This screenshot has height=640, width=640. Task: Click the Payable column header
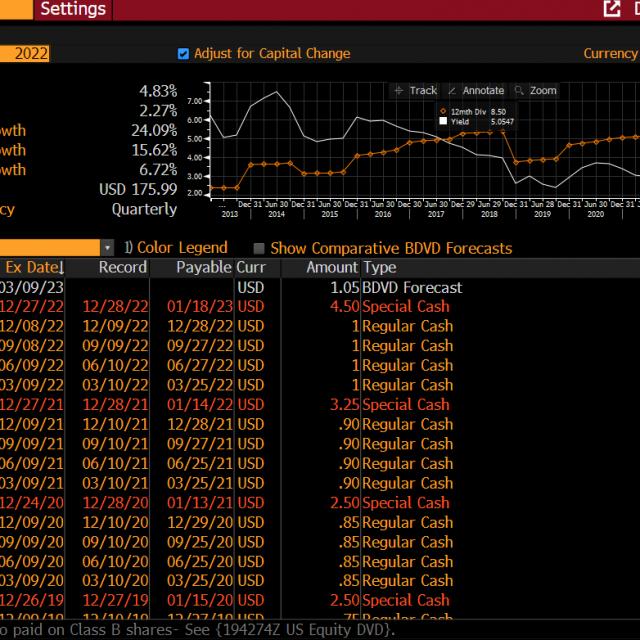[203, 267]
